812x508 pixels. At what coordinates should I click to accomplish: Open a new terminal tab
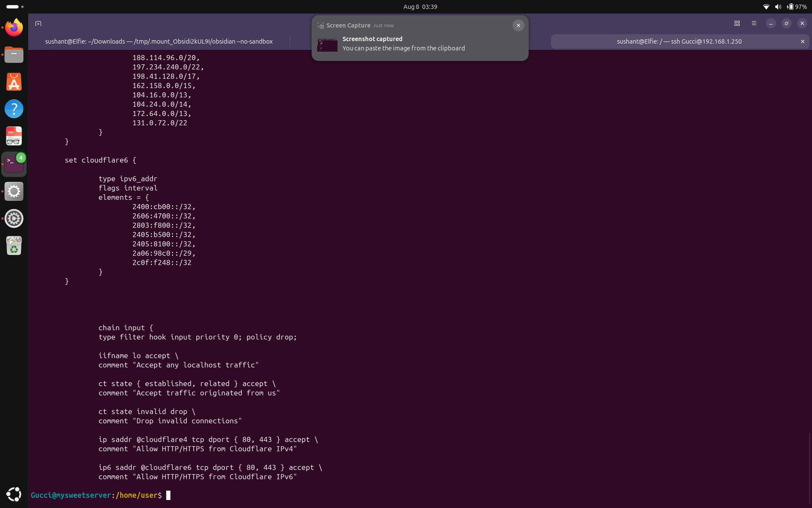tap(38, 24)
